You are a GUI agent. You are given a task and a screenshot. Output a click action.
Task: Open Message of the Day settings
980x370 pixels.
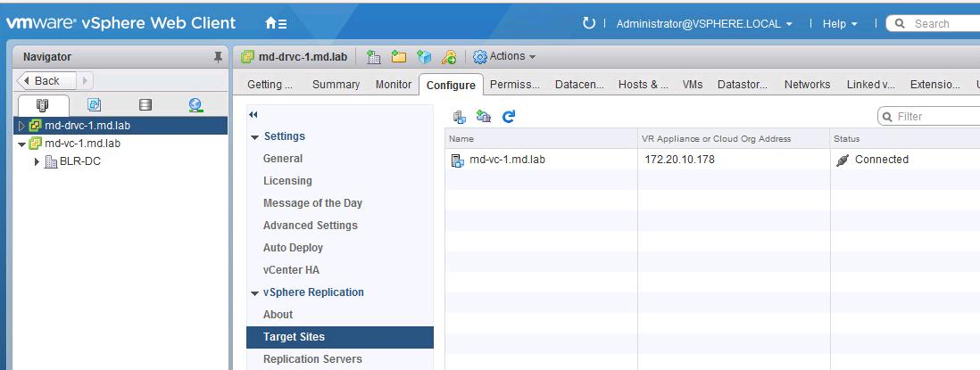pyautogui.click(x=312, y=203)
